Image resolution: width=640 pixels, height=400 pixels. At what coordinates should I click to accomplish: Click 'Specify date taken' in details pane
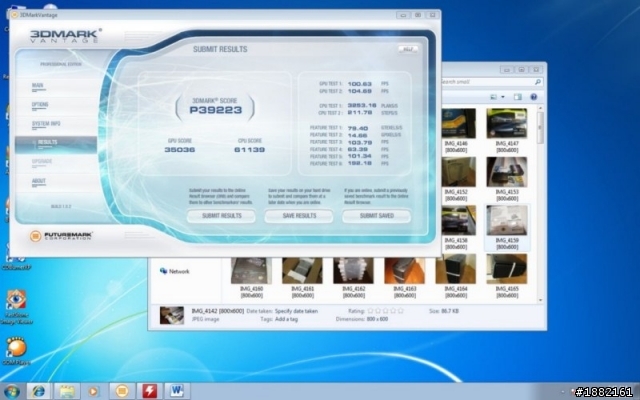(x=296, y=311)
